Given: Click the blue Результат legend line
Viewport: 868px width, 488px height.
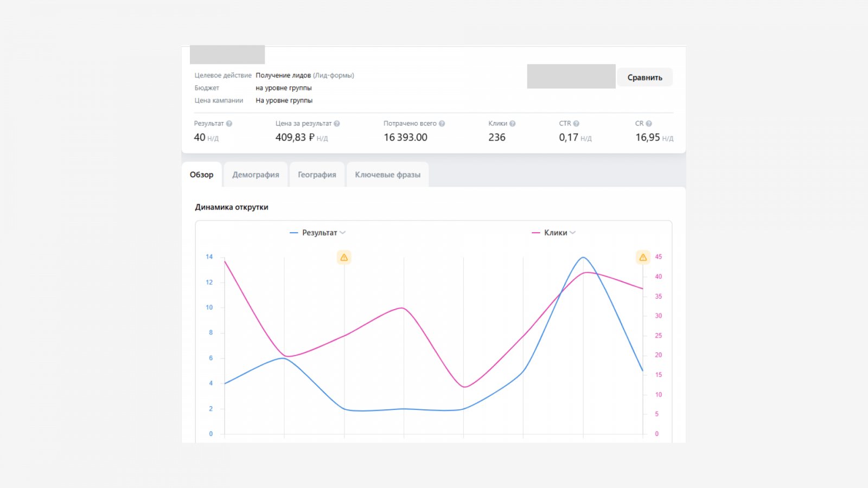Looking at the screenshot, I should pos(294,233).
